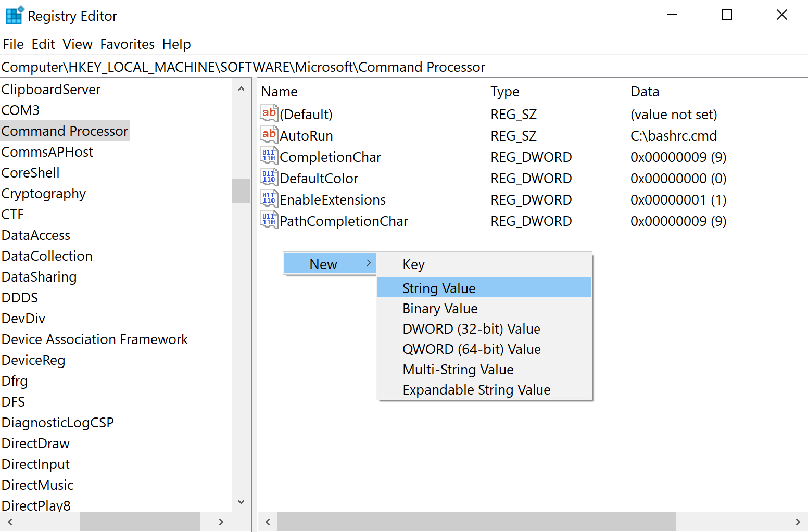
Task: Select the DDDS key
Action: point(20,298)
